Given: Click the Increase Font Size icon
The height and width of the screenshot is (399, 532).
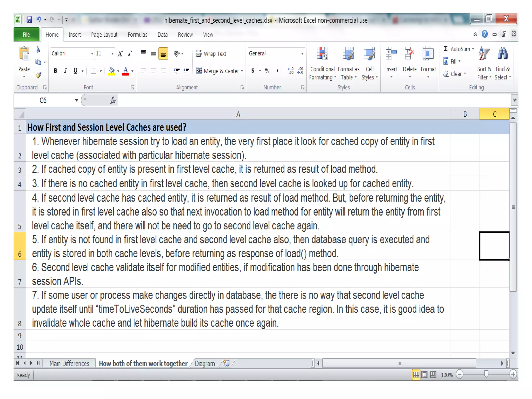Looking at the screenshot, I should pos(120,54).
